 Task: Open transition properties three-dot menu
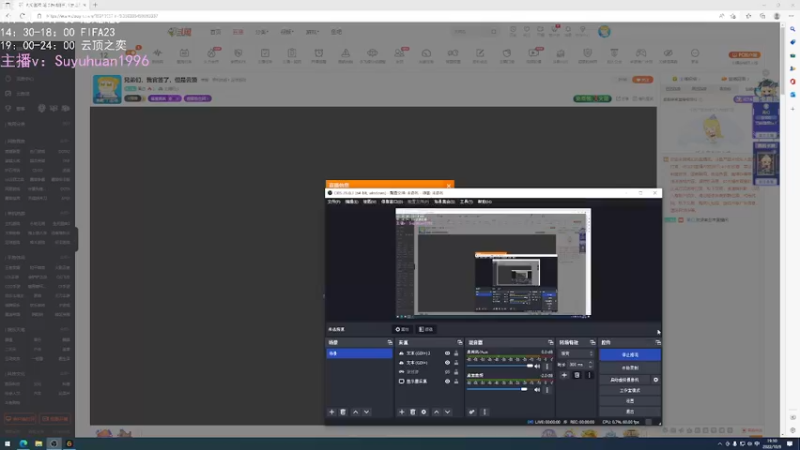(589, 375)
